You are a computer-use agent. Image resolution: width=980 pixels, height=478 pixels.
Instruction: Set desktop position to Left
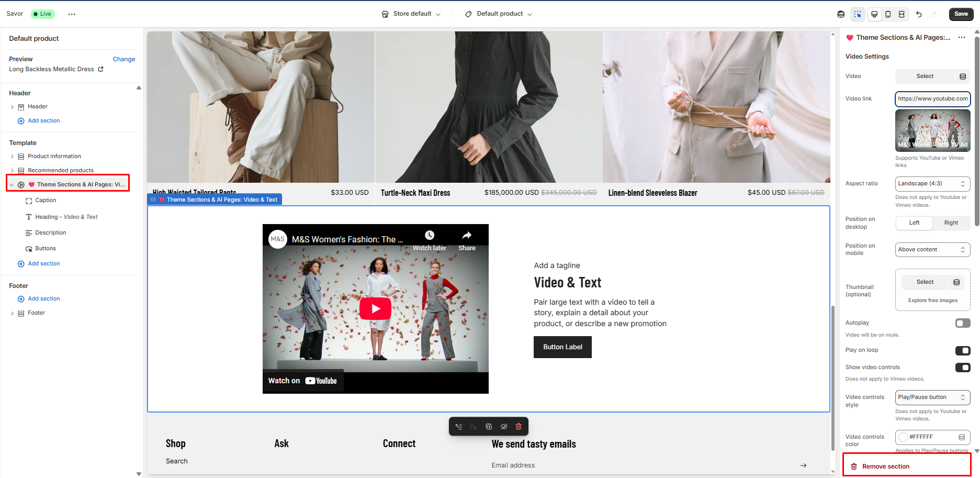[x=914, y=223]
